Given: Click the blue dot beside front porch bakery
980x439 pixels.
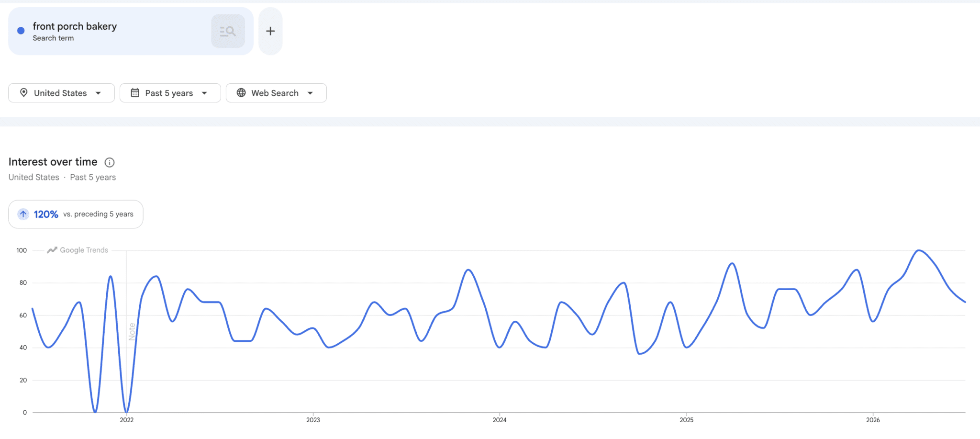Looking at the screenshot, I should 21,31.
